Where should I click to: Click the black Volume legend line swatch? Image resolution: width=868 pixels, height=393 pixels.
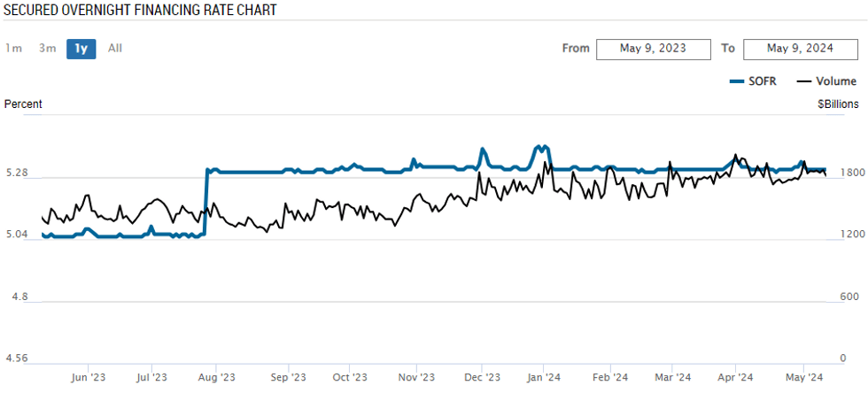804,81
